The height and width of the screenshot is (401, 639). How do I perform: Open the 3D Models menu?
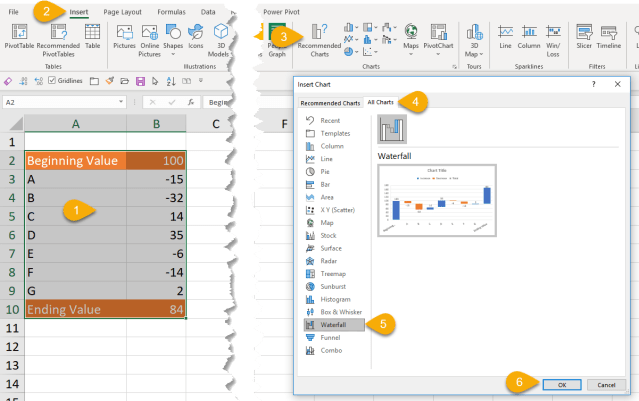[220, 40]
